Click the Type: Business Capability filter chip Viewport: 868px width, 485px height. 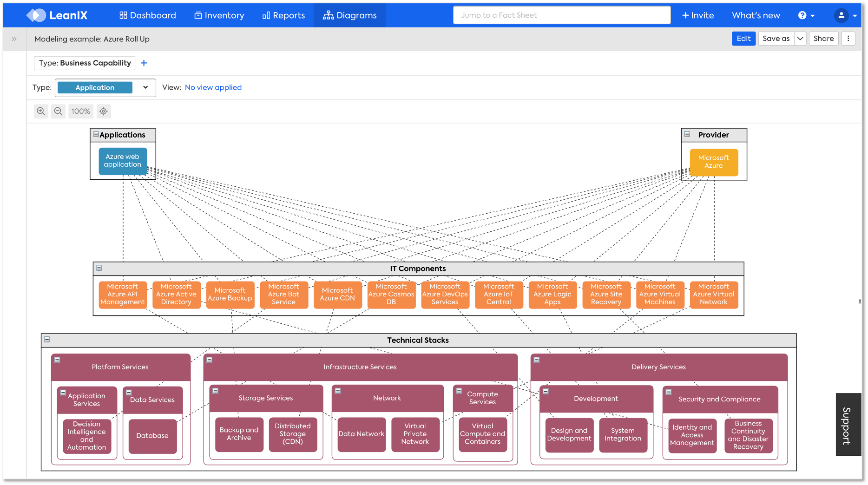(x=85, y=63)
